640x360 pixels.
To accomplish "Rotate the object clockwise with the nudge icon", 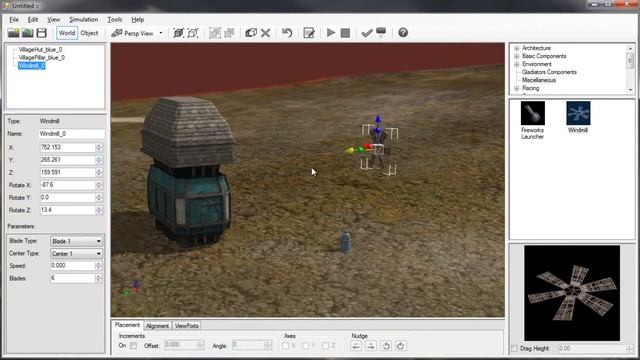I will 400,346.
